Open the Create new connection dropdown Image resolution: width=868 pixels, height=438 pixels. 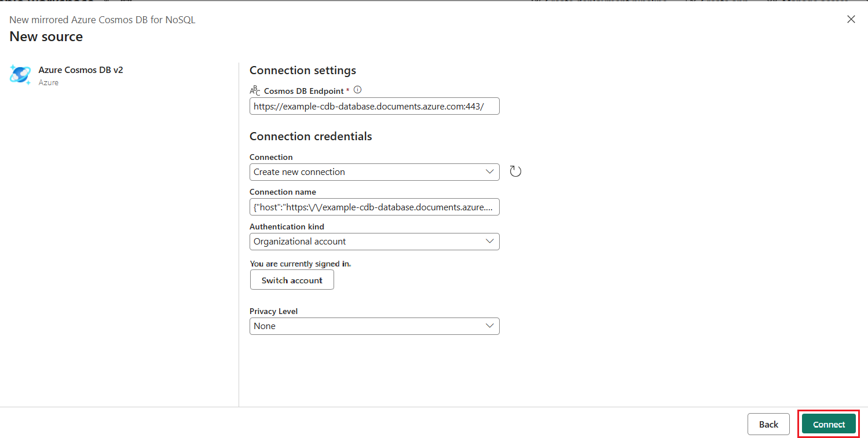(x=374, y=172)
